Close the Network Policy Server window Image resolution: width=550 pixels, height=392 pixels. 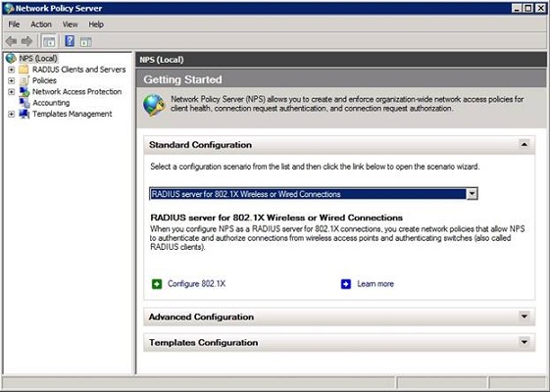point(540,8)
